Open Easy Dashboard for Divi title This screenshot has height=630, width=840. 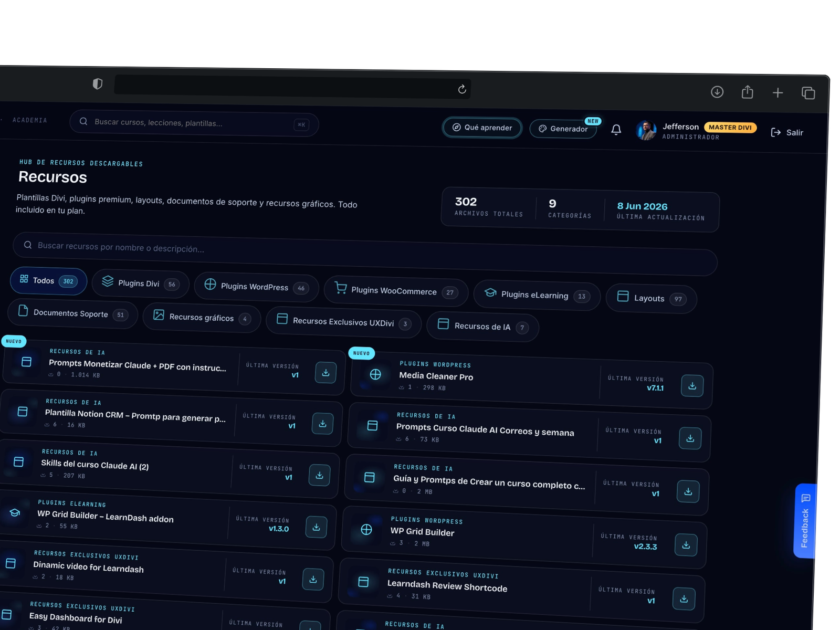point(76,618)
